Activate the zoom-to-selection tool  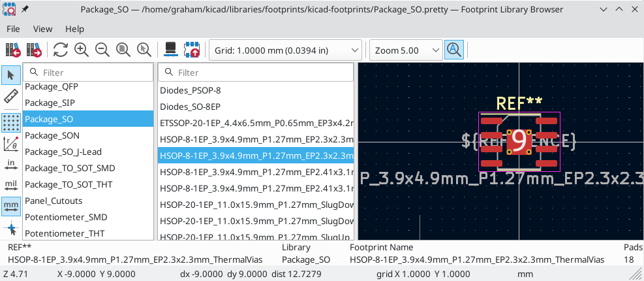point(144,50)
